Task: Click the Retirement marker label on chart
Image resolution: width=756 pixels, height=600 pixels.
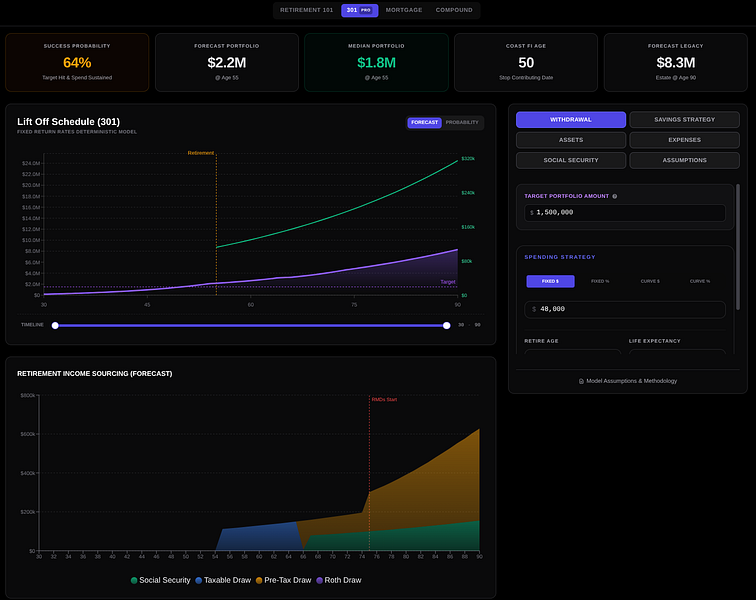Action: click(201, 153)
